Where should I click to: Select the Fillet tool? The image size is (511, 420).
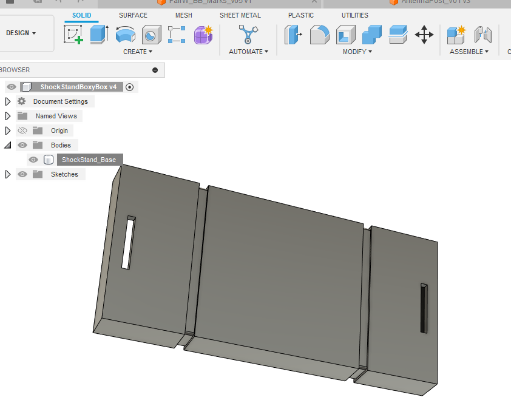(x=319, y=35)
